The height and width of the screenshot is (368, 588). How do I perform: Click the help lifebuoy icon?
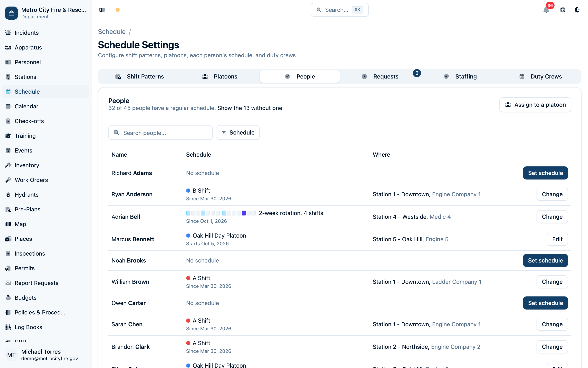pyautogui.click(x=562, y=10)
